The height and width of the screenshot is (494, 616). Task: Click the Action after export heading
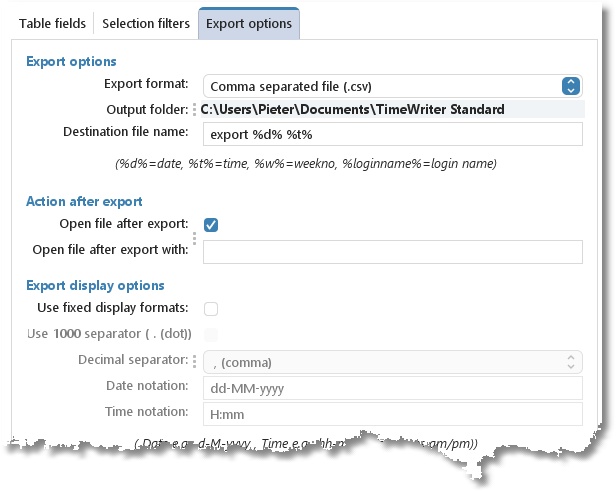pos(84,201)
